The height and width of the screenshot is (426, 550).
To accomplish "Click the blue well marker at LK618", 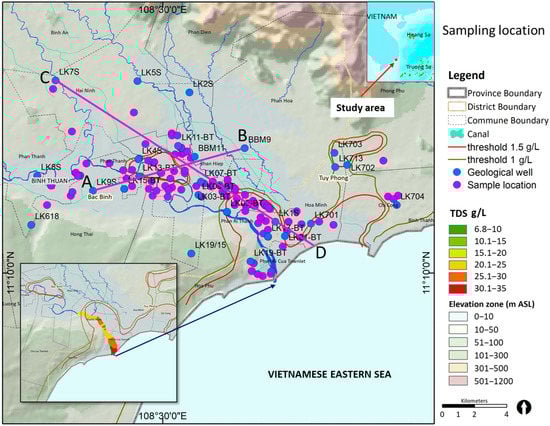I will tap(31, 225).
